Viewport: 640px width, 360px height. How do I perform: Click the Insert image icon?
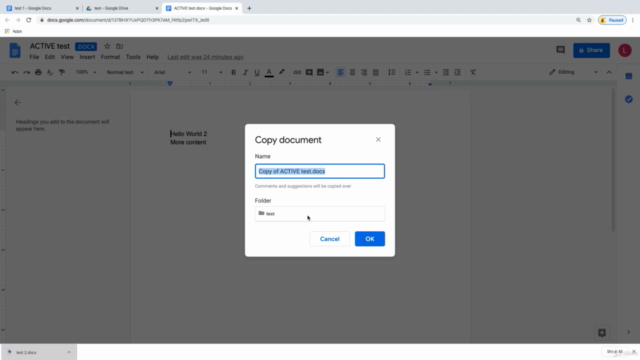point(320,72)
